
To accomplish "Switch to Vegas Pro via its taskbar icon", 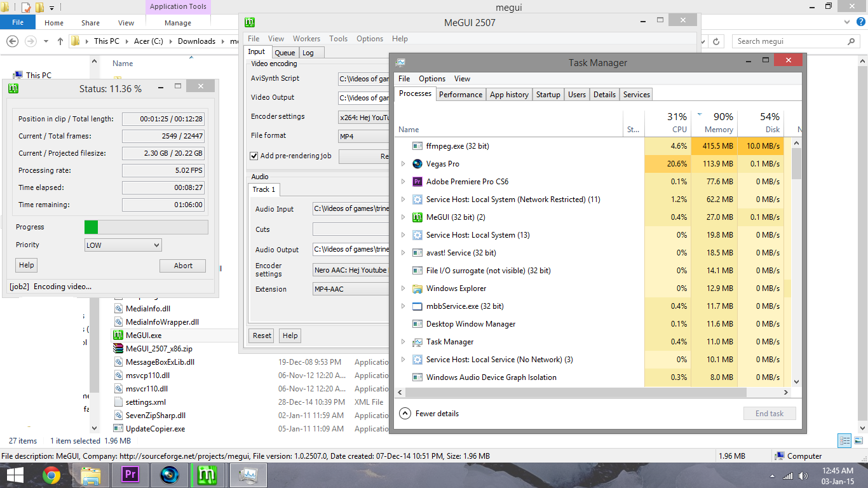I will (170, 475).
